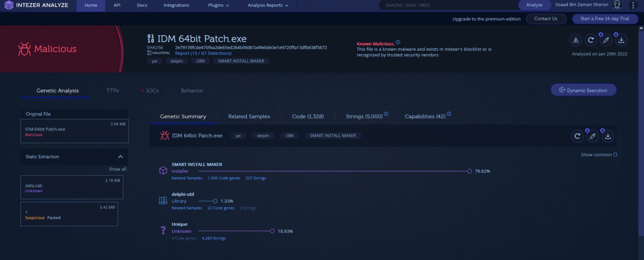Start a Free 14-day Trial

[605, 19]
